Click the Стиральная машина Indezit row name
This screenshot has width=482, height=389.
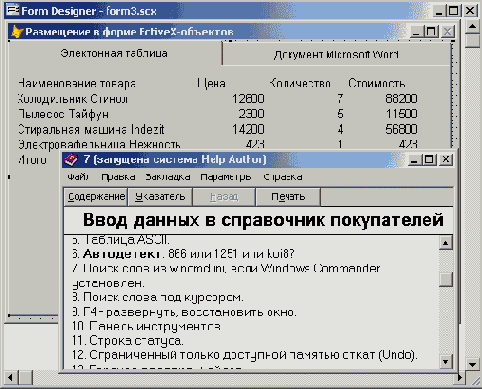91,129
